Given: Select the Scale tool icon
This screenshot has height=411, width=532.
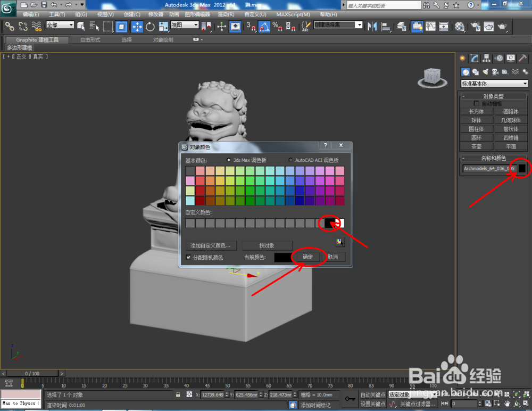Looking at the screenshot, I should point(163,27).
